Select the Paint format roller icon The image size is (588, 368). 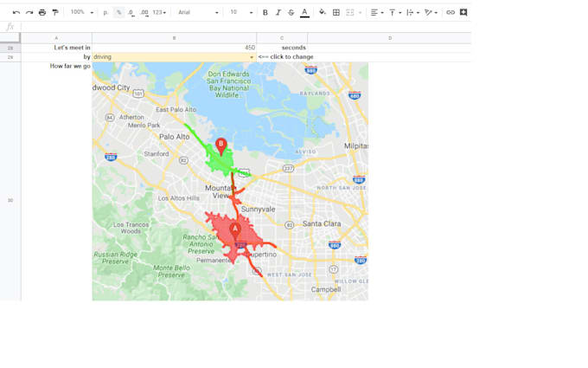tap(55, 12)
